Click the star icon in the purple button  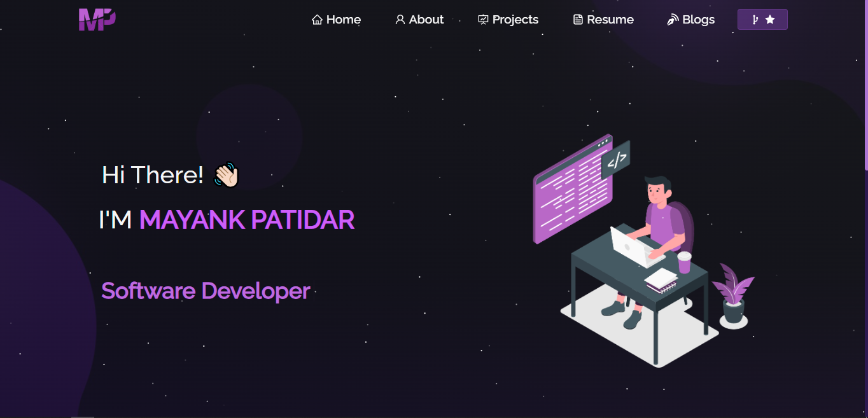[770, 20]
